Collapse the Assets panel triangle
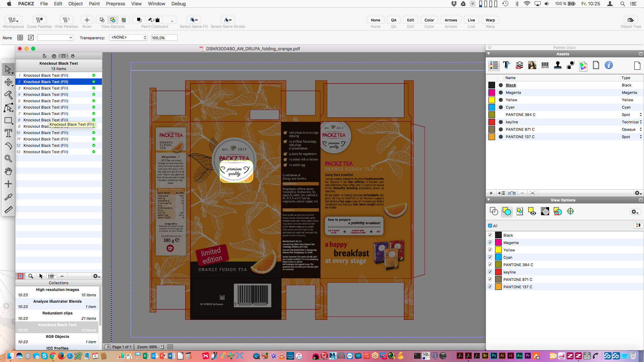Image resolution: width=644 pixels, height=362 pixels. (x=489, y=54)
